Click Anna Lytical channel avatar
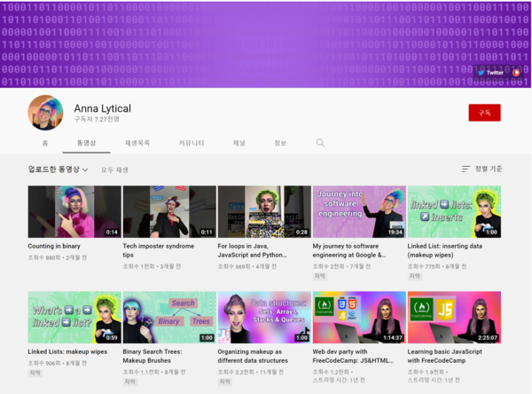The width and height of the screenshot is (532, 394). (46, 113)
